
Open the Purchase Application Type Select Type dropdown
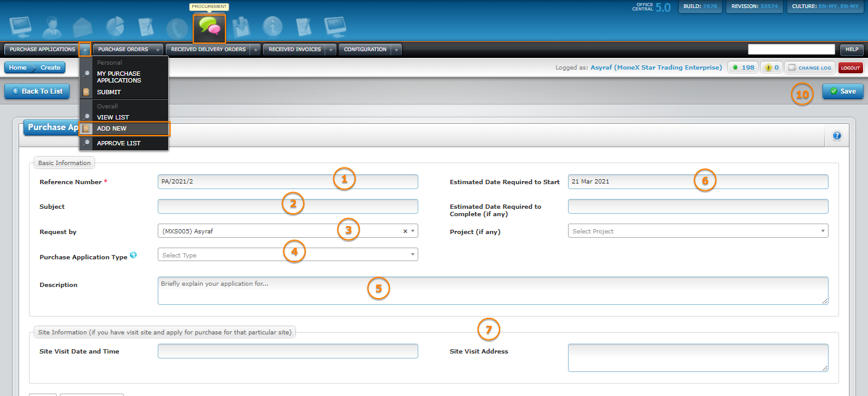(x=288, y=254)
